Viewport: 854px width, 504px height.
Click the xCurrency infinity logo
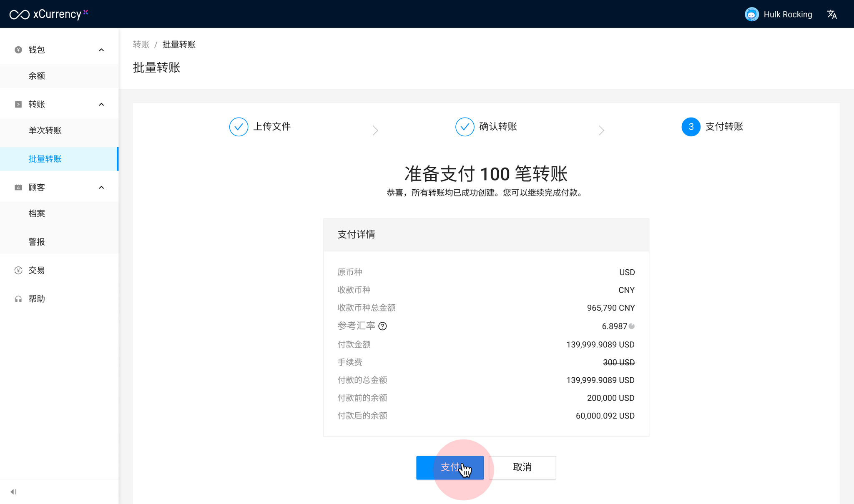(x=20, y=15)
